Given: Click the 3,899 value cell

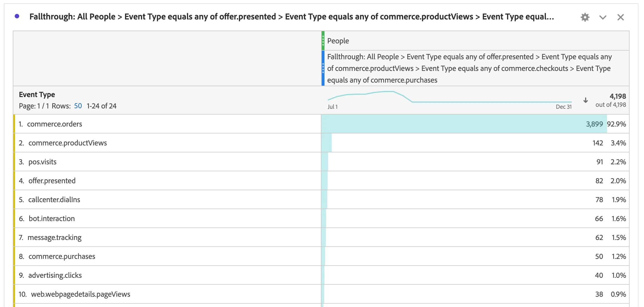Looking at the screenshot, I should (595, 124).
